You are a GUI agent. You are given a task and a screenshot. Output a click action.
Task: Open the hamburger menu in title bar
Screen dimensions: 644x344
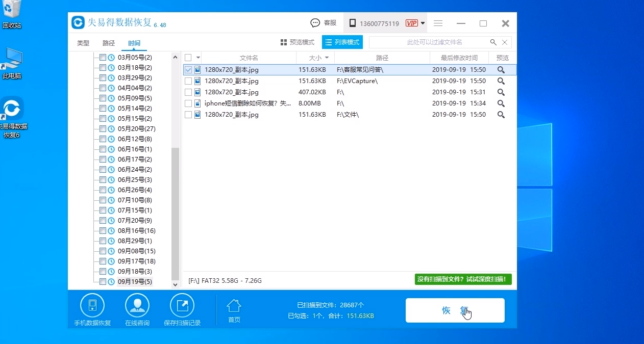pyautogui.click(x=438, y=23)
